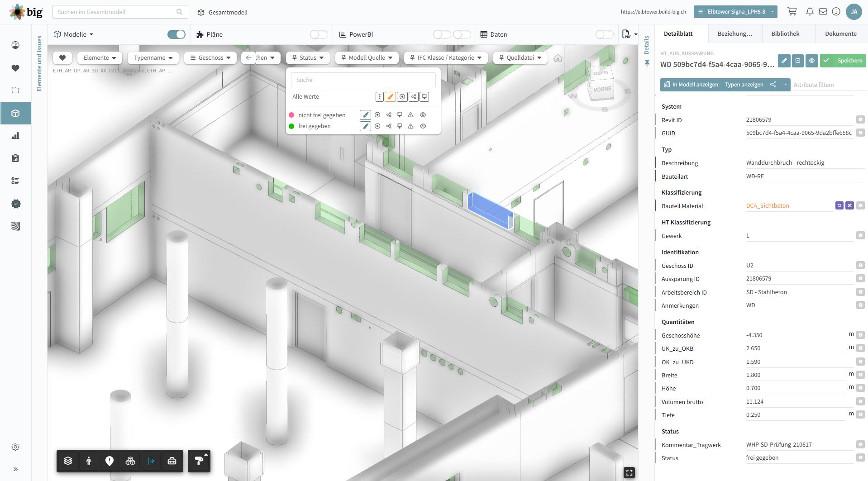Image resolution: width=868 pixels, height=481 pixels.
Task: Click the green 'frei gegeben' color dot
Action: pyautogui.click(x=291, y=126)
